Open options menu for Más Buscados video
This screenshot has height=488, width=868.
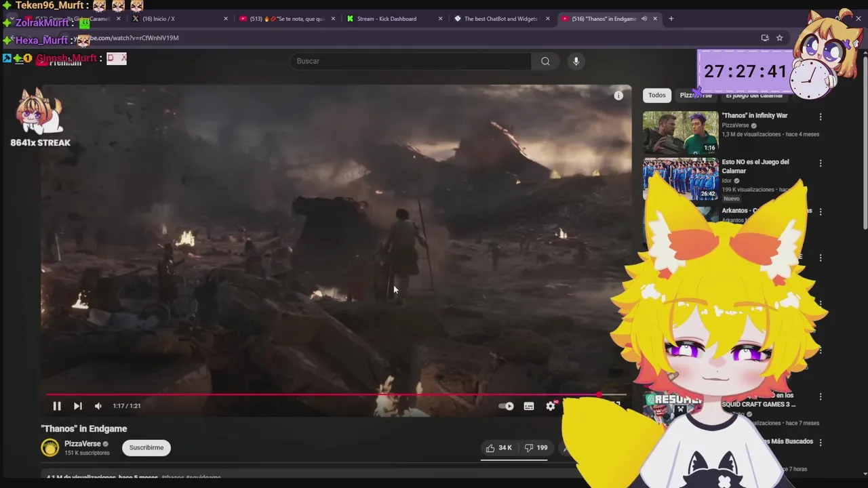click(821, 442)
